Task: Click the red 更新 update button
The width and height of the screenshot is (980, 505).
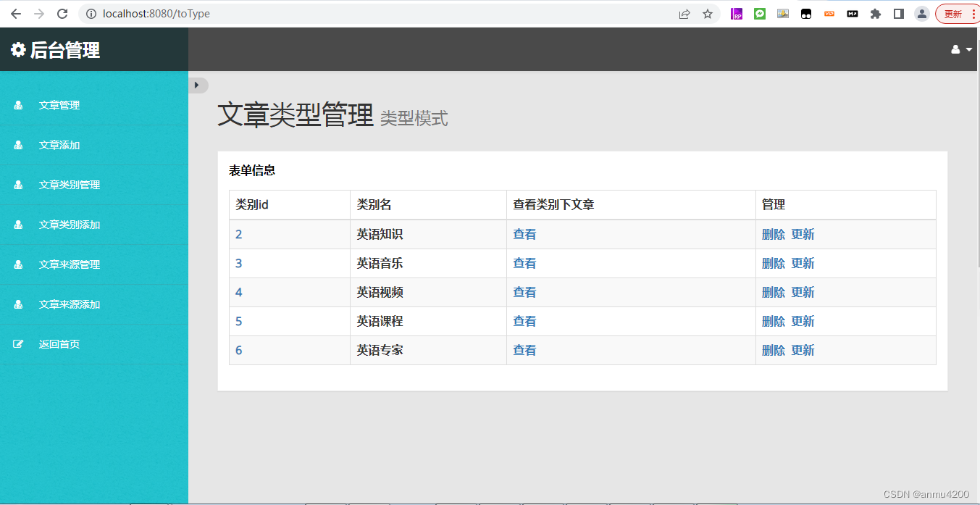Action: 958,14
